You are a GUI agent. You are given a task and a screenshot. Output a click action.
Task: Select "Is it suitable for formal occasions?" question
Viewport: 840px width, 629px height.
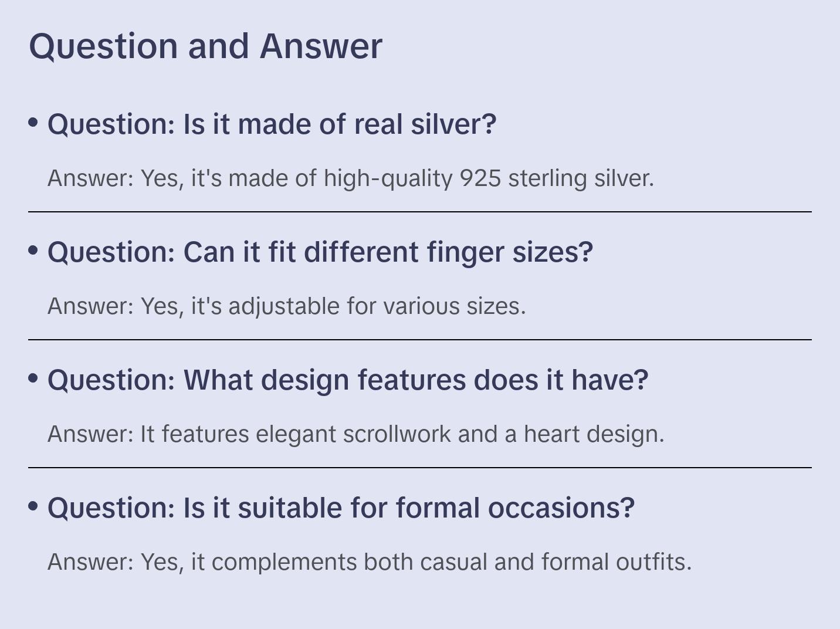coord(341,508)
